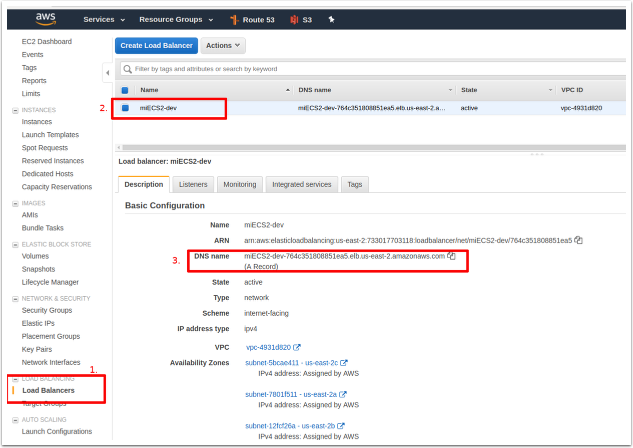Image resolution: width=633 pixels, height=448 pixels.
Task: Open Reports in the sidebar
Action: click(x=34, y=80)
